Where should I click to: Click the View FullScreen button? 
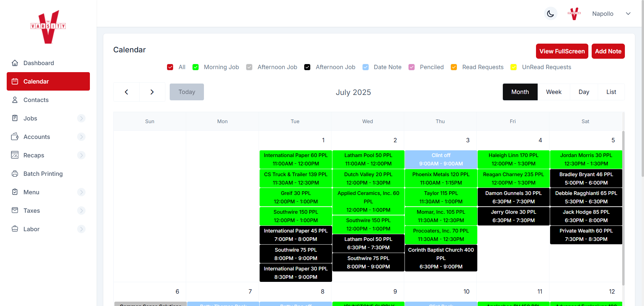[562, 51]
